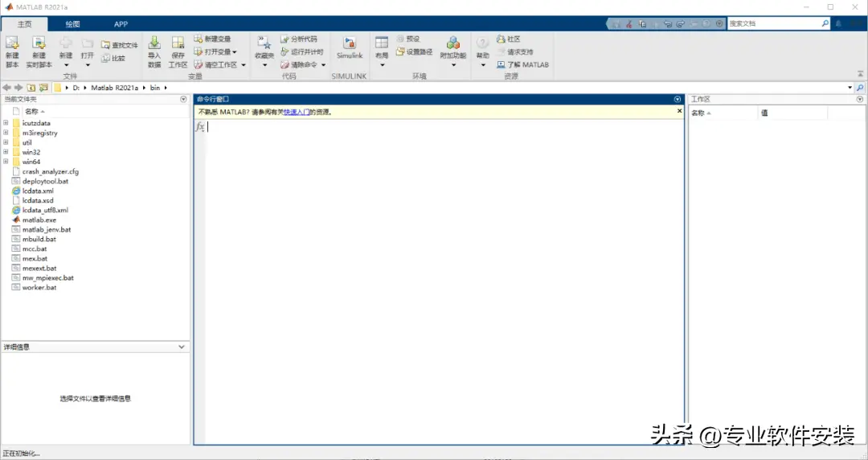This screenshot has height=460, width=868.
Task: Collapse the Details (详细信息) panel chevron
Action: click(182, 347)
